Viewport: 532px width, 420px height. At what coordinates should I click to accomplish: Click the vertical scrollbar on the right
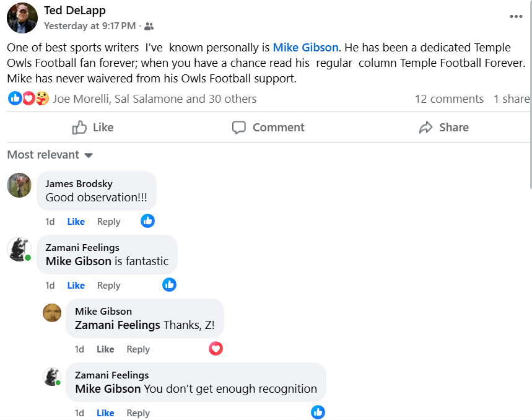click(530, 93)
